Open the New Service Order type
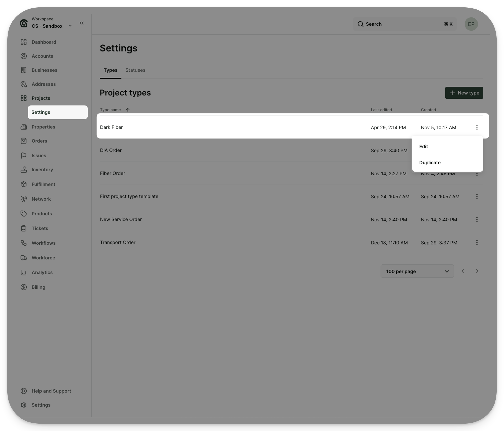The height and width of the screenshot is (431, 504). click(121, 219)
